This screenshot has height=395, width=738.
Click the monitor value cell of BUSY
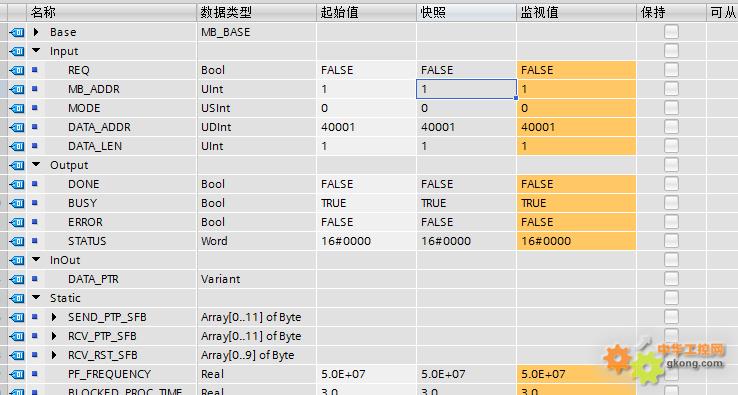pos(577,203)
